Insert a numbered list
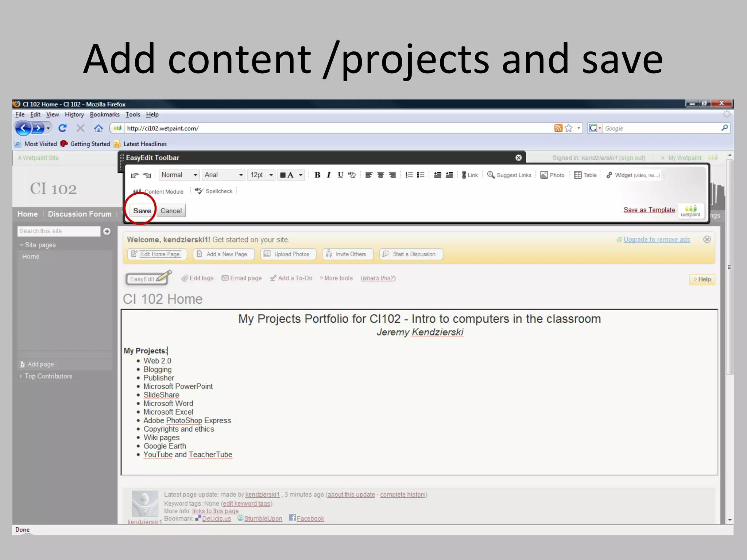 click(409, 175)
